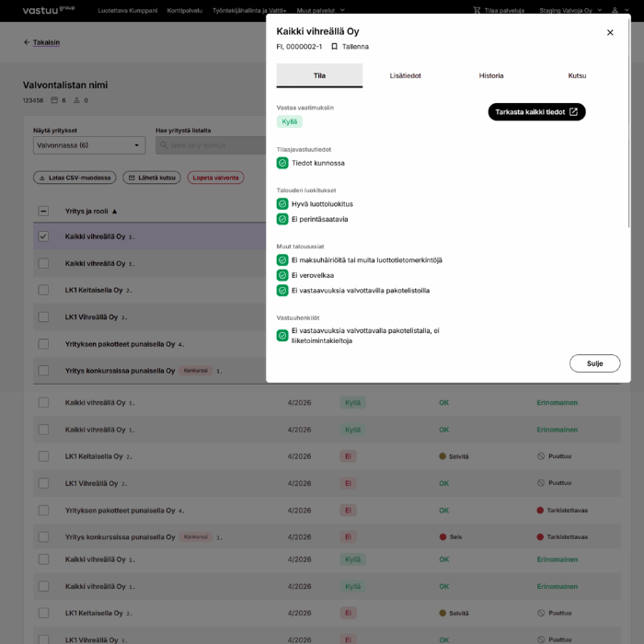Click the Lähetä kutsu button
The image size is (644, 644).
pyautogui.click(x=152, y=178)
